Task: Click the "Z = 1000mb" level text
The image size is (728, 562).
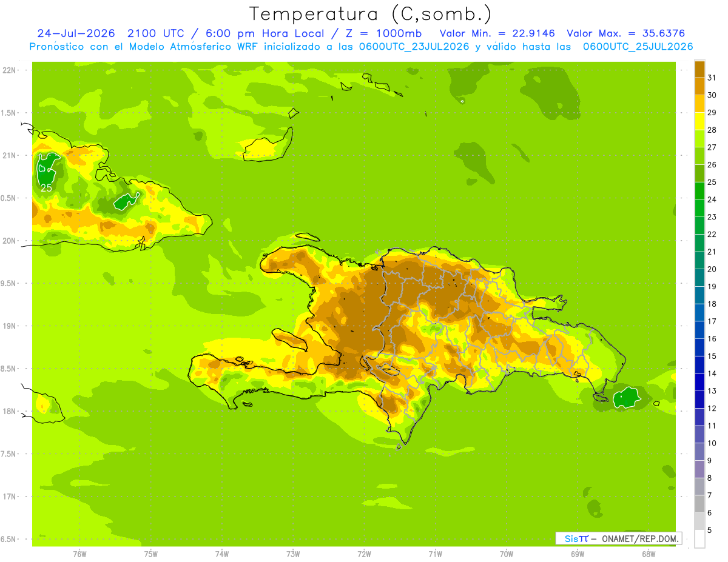Action: (x=385, y=33)
